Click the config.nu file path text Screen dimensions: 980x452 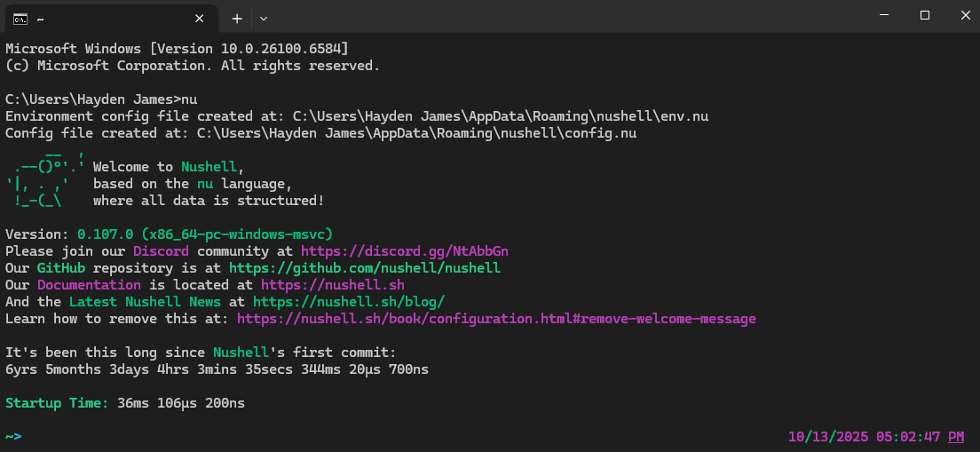416,133
